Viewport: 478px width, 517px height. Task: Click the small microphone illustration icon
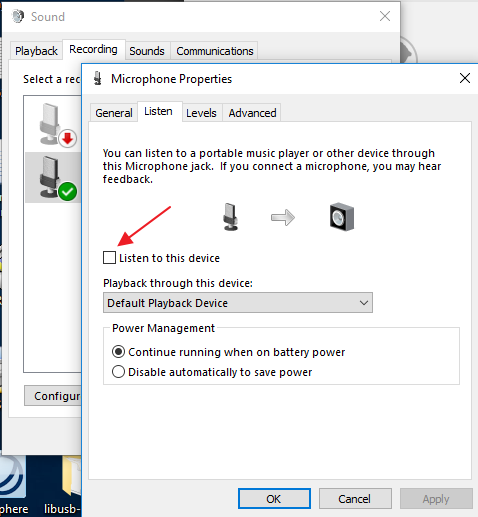(230, 217)
